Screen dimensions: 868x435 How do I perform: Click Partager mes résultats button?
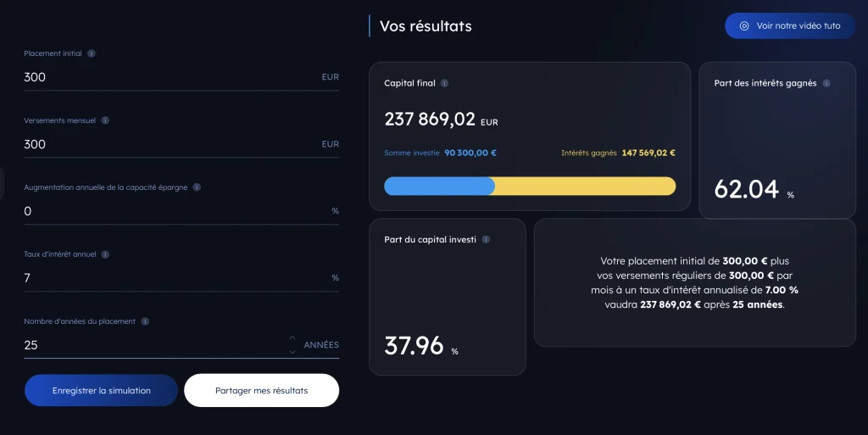pos(261,391)
